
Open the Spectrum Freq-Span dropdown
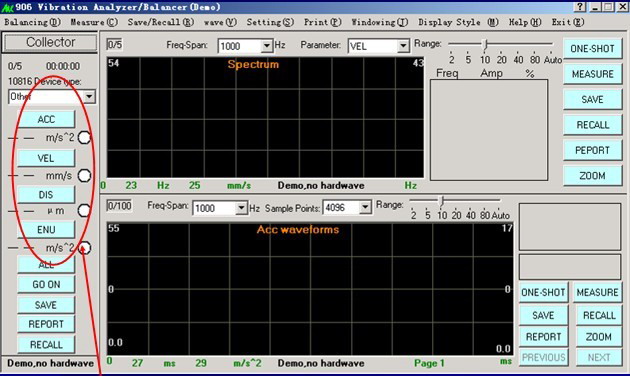pos(267,46)
